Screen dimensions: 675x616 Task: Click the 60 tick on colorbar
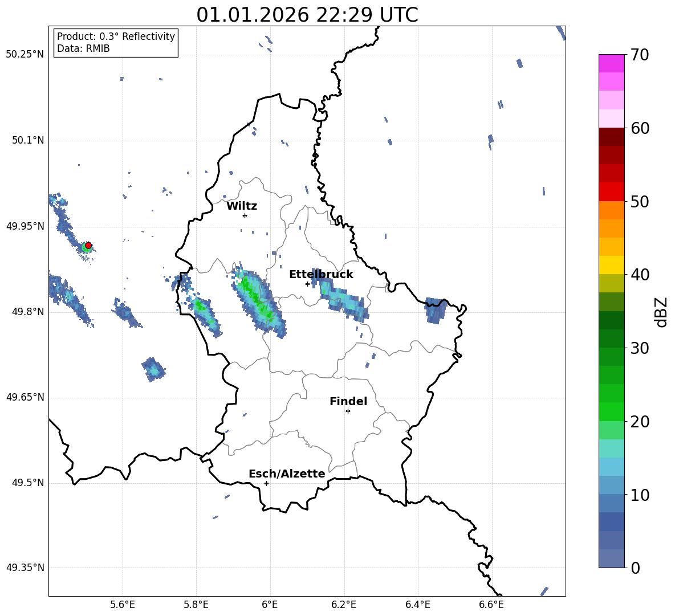click(640, 128)
